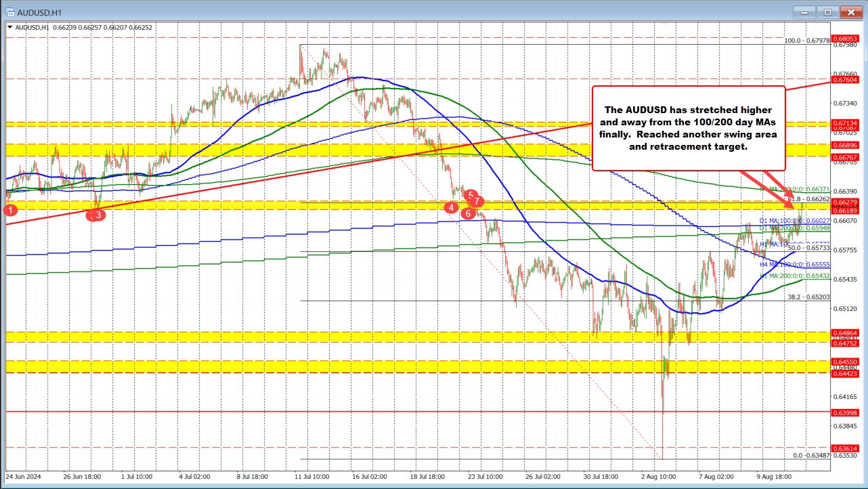The image size is (868, 489).
Task: Select the red commentary text box annotation
Action: tap(689, 129)
